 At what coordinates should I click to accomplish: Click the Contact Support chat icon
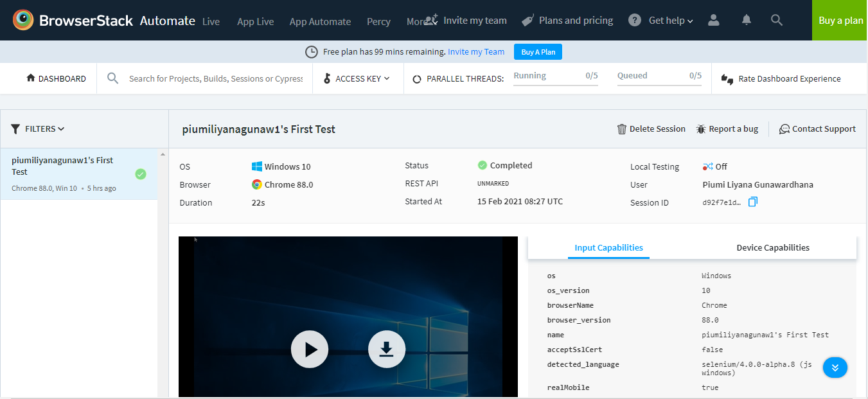[784, 129]
